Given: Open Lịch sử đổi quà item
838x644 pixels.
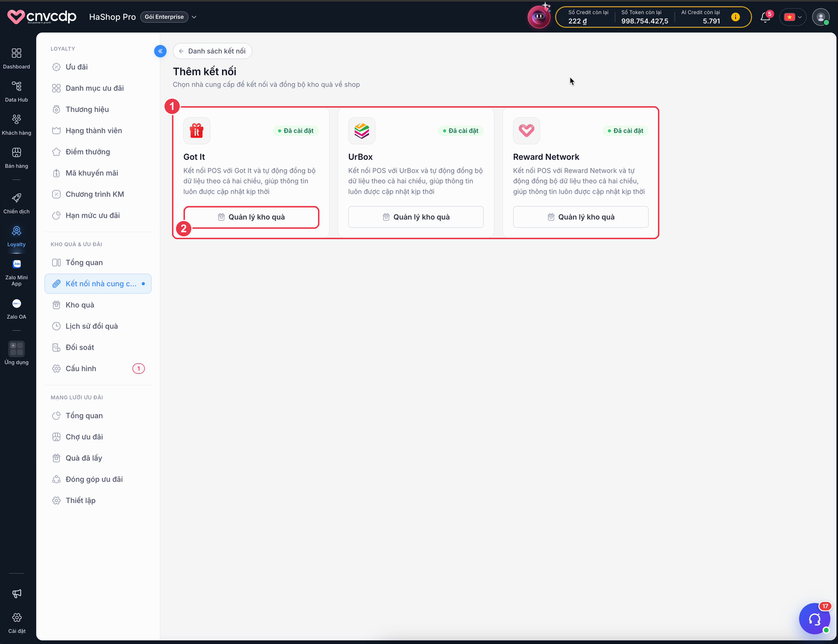Looking at the screenshot, I should click(98, 326).
